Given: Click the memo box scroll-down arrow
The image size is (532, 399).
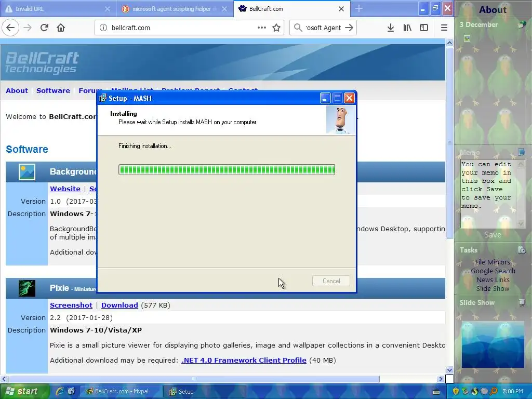Looking at the screenshot, I should (x=521, y=223).
